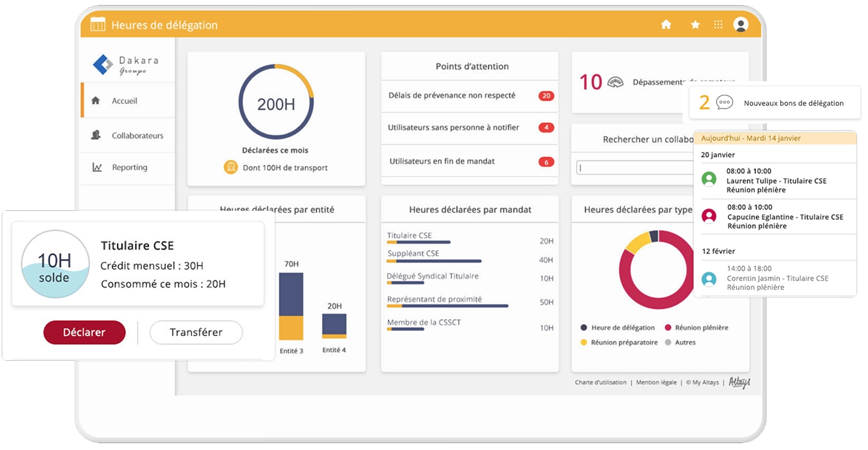Open the apps grid icon
The height and width of the screenshot is (450, 868).
point(718,25)
